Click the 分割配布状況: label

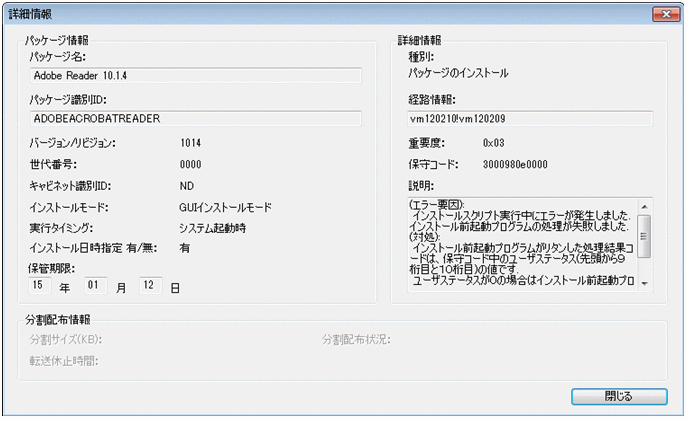(x=356, y=340)
